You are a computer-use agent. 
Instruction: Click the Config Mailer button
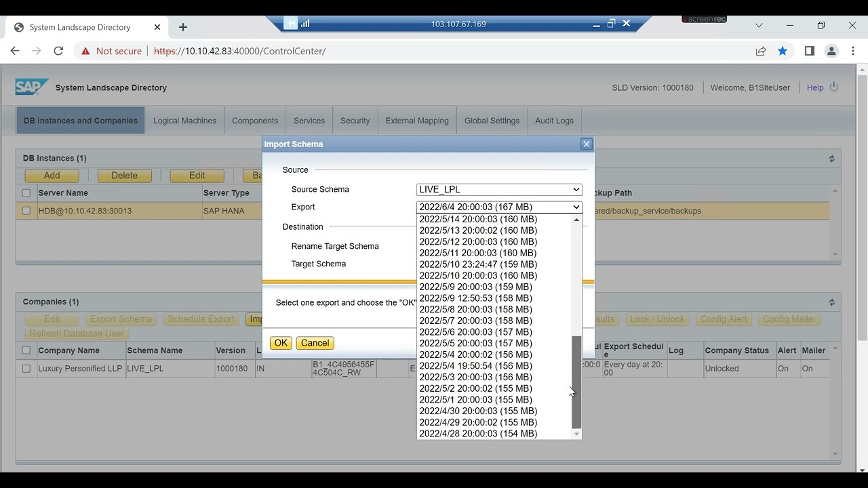[x=789, y=319]
